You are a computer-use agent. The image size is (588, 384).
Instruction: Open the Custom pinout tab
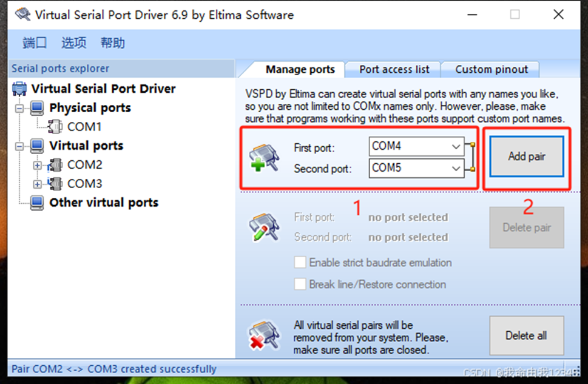492,69
